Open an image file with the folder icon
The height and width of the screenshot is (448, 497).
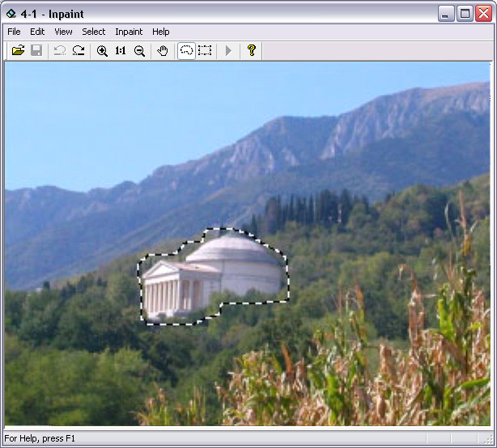pos(18,50)
